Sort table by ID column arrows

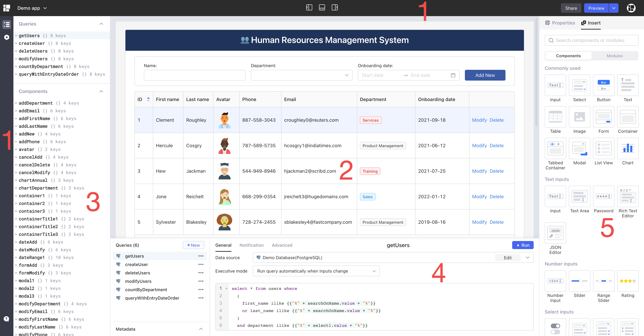(148, 99)
